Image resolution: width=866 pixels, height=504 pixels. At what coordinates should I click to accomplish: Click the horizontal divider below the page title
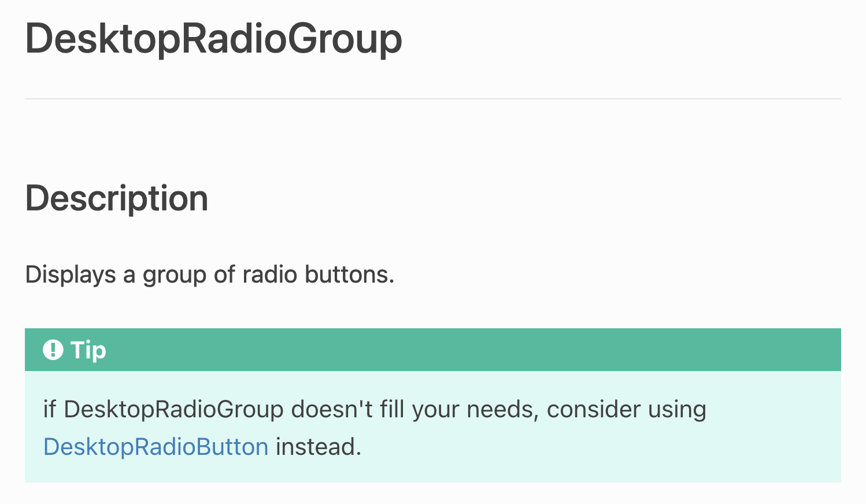(432, 99)
